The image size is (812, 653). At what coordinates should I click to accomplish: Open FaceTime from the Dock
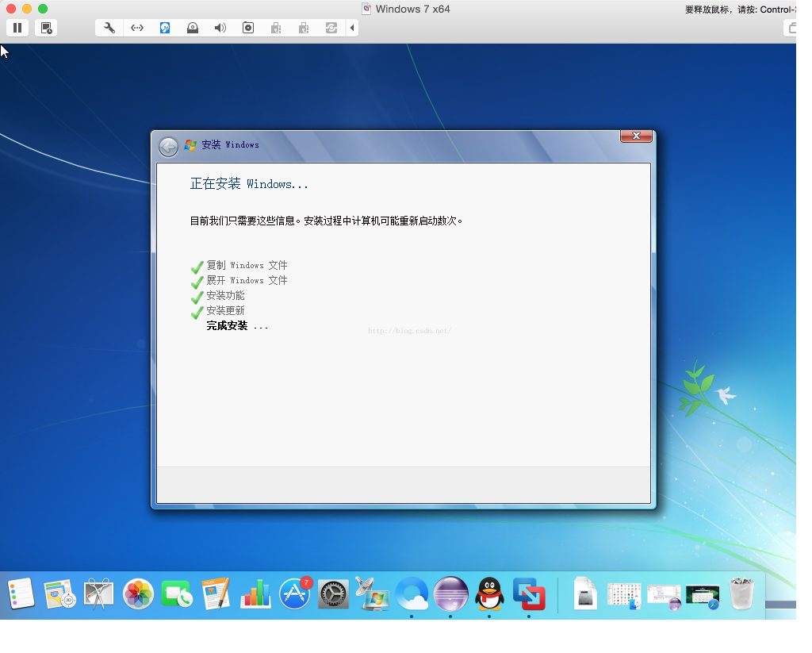pyautogui.click(x=177, y=594)
